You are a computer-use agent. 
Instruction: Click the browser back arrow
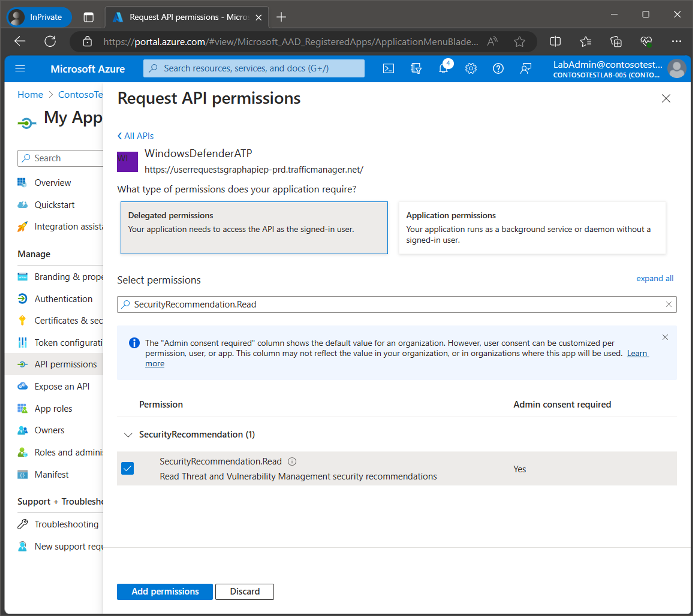pos(20,41)
